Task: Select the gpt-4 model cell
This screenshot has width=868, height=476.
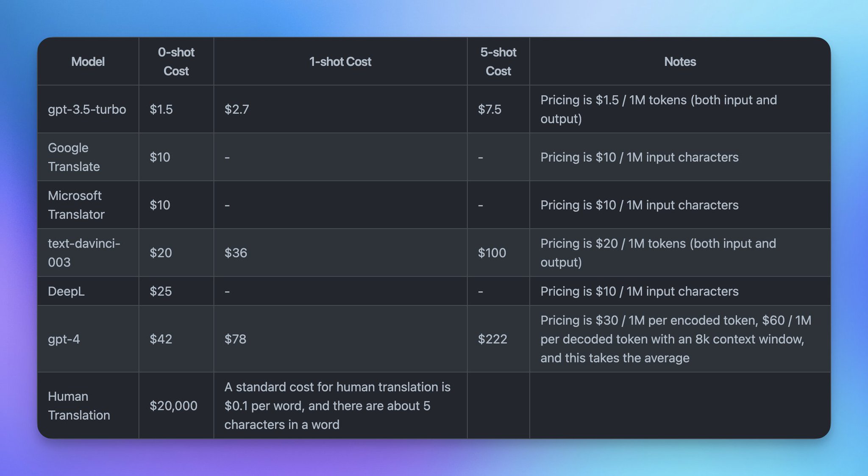Action: pyautogui.click(x=64, y=339)
